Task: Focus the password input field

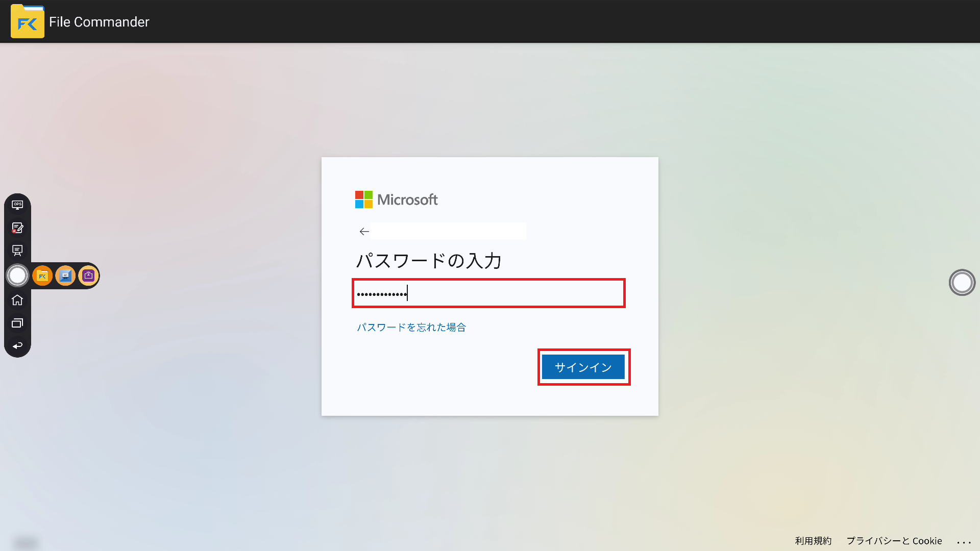Action: (x=488, y=293)
